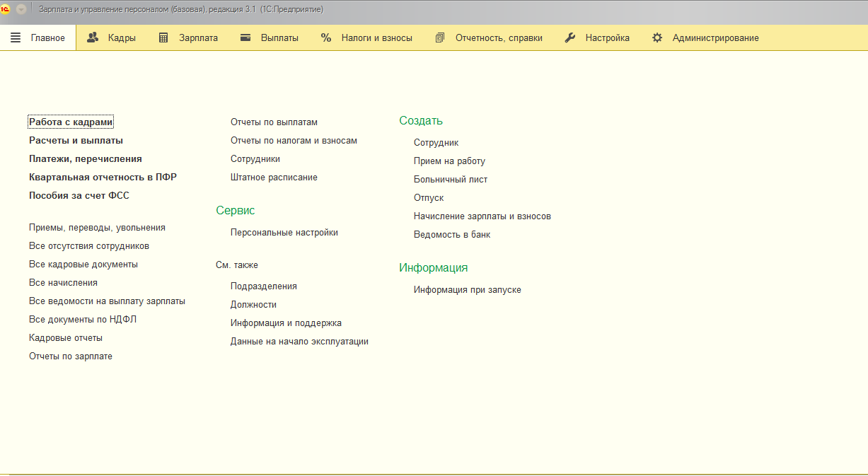The width and height of the screenshot is (868, 476).
Task: Expand the dropdown arrow beside the 1C logo
Action: (21, 9)
